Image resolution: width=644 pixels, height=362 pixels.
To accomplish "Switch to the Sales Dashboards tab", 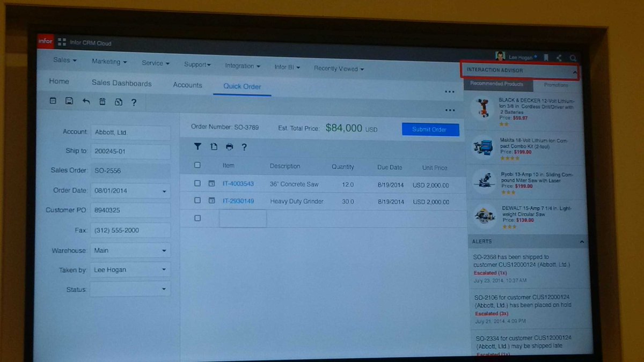I will click(122, 84).
